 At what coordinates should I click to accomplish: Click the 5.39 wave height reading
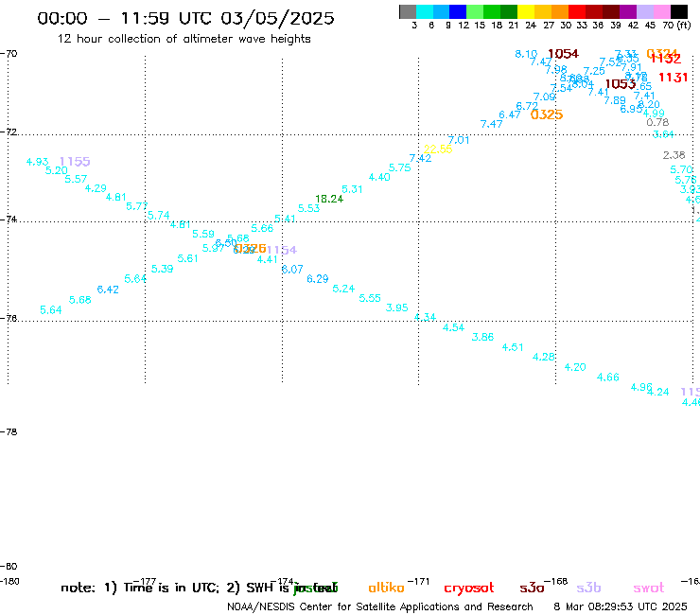(x=162, y=269)
